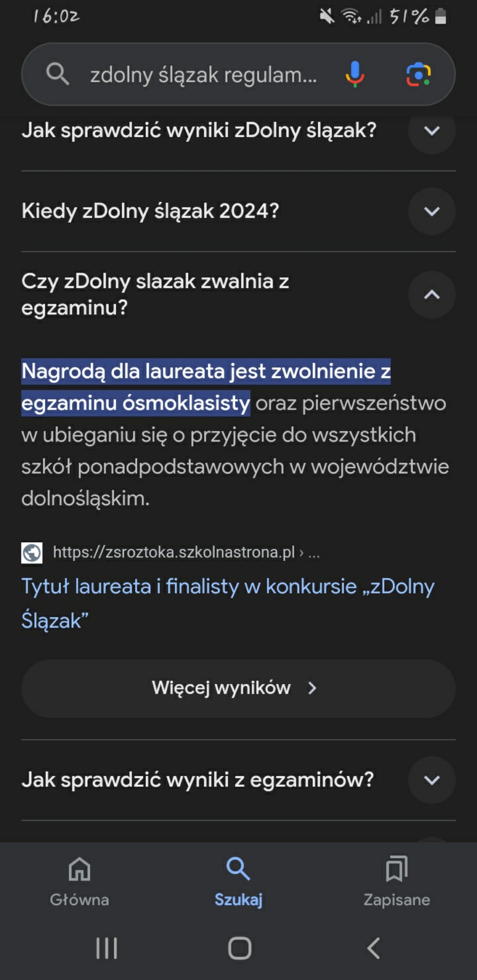Go to the Główna tab

coord(80,881)
